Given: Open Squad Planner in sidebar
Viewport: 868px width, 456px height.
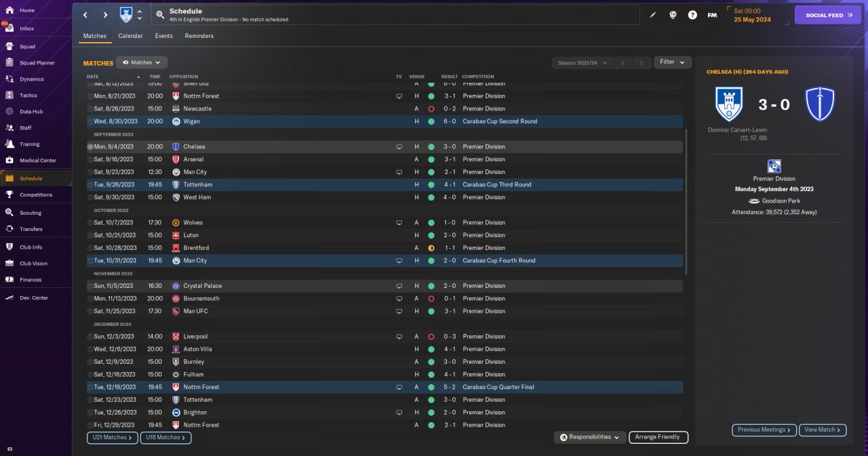Looking at the screenshot, I should coord(36,63).
